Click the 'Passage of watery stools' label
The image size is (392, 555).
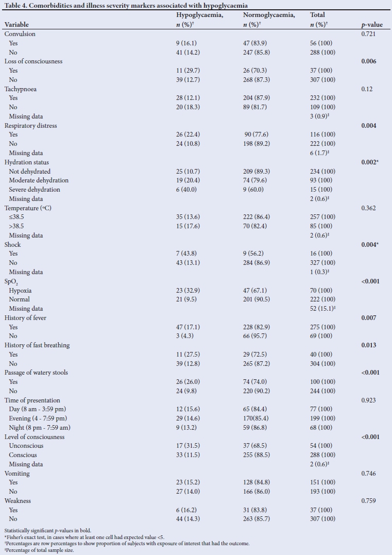click(x=36, y=373)
